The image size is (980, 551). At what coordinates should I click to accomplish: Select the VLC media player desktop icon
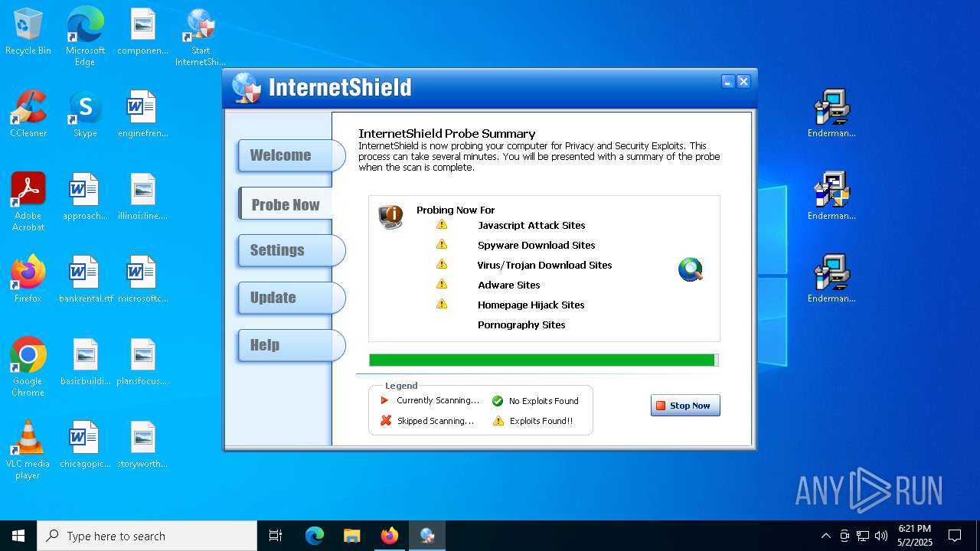[28, 450]
